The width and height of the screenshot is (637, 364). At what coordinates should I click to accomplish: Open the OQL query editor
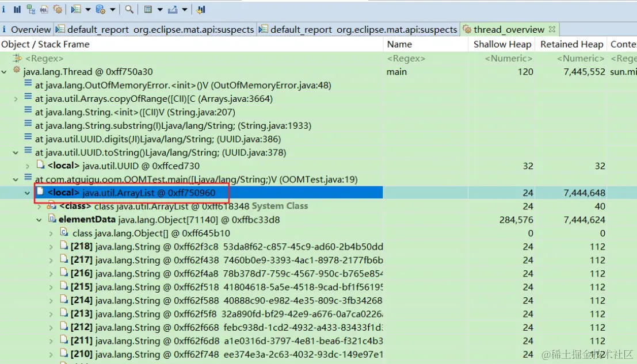(x=44, y=9)
